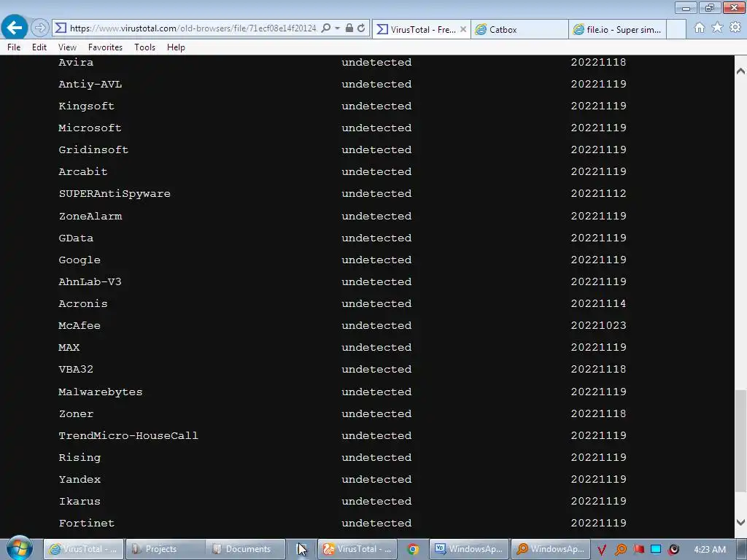
Task: Click the Google engine name
Action: coord(79,260)
